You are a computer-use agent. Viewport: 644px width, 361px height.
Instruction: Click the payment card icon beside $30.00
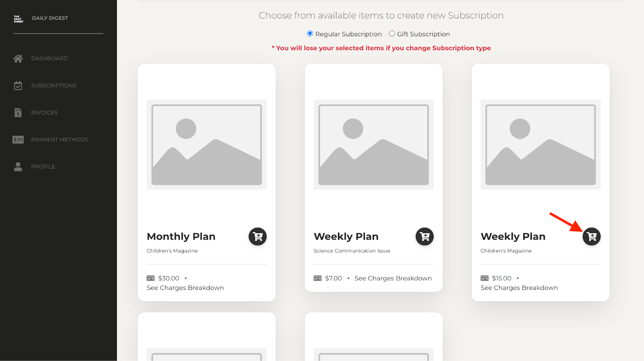[x=151, y=278]
